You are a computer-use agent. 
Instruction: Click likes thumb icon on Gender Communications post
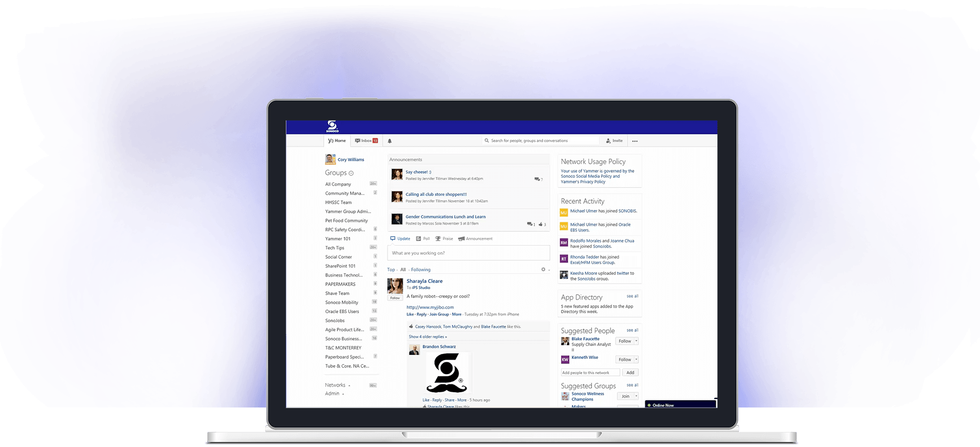click(x=541, y=224)
